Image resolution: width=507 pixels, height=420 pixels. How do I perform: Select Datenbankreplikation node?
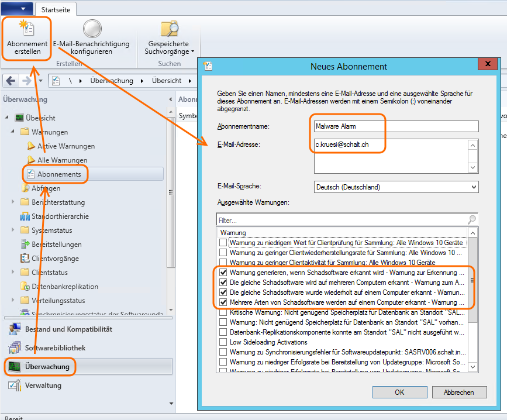tap(64, 287)
